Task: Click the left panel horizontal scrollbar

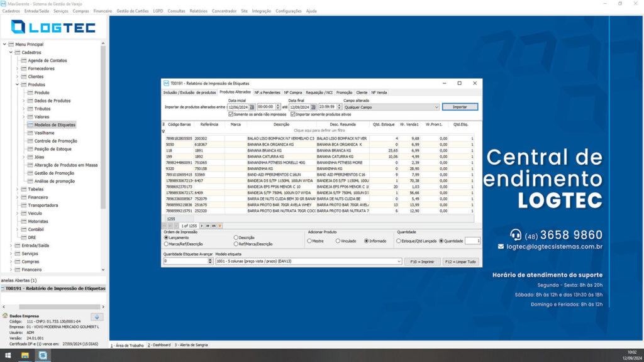Action: pos(60,307)
